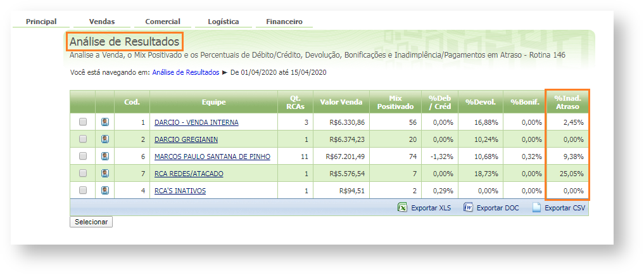Click the Word icon for Exportar DOC
Viewport: 644px width, 275px height.
point(468,208)
